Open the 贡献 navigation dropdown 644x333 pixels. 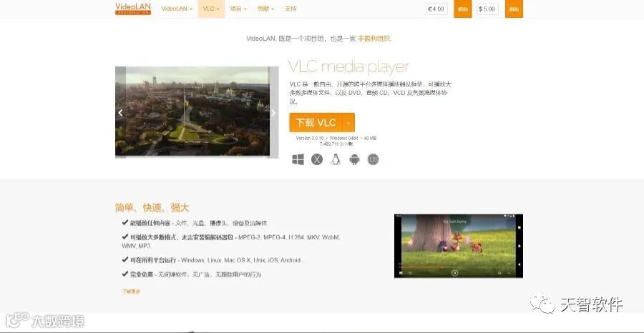tap(265, 9)
